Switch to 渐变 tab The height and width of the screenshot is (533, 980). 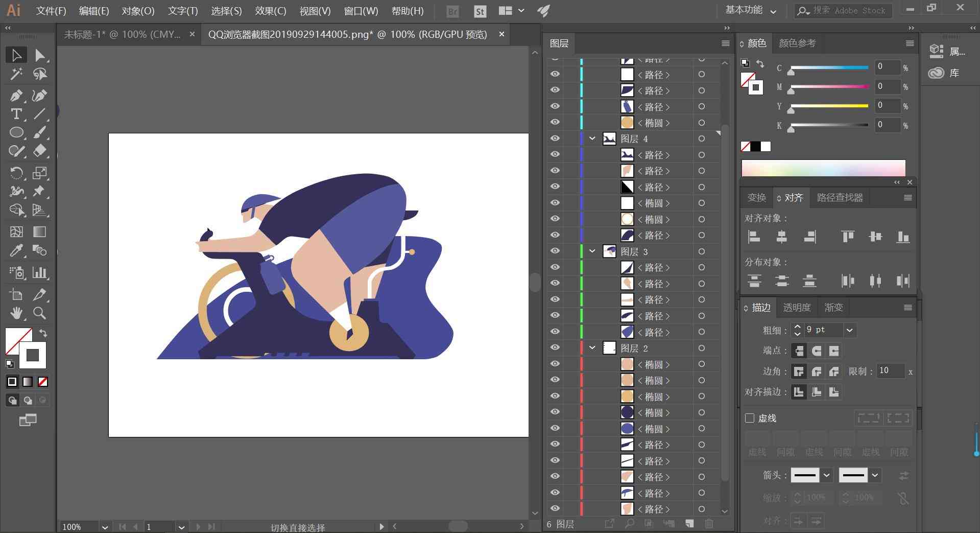[x=833, y=307]
